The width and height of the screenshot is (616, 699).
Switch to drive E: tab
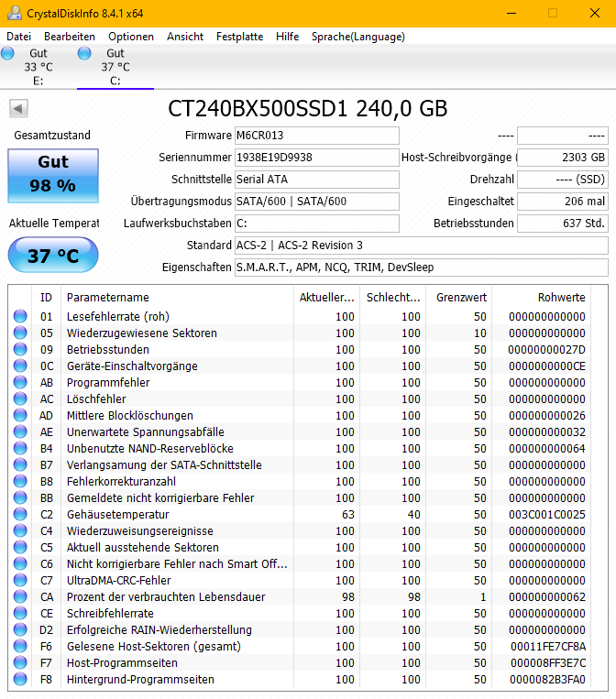(x=38, y=67)
